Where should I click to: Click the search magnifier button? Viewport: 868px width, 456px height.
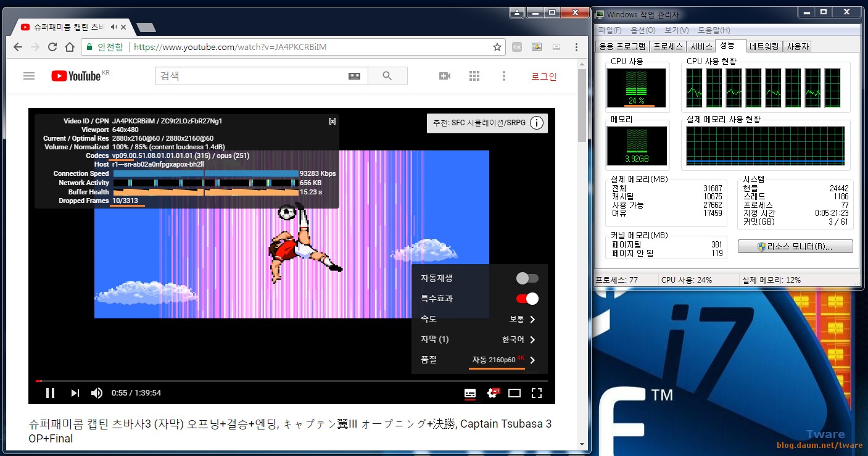point(387,76)
